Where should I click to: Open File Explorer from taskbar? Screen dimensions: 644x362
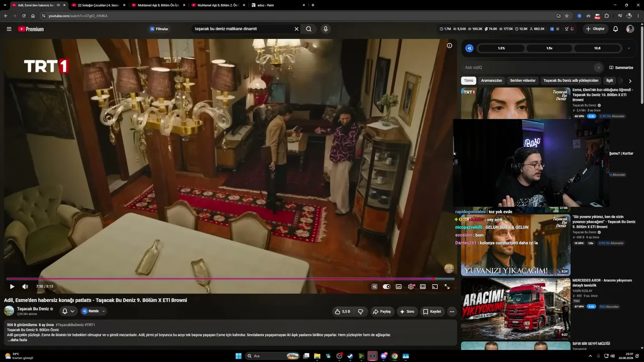pos(317,356)
